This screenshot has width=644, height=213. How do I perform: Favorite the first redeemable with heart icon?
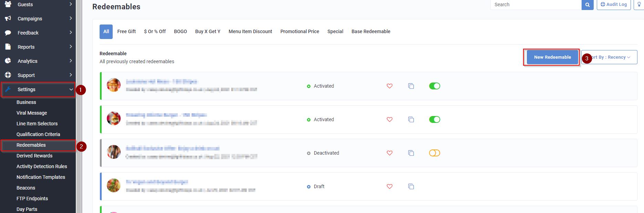389,86
